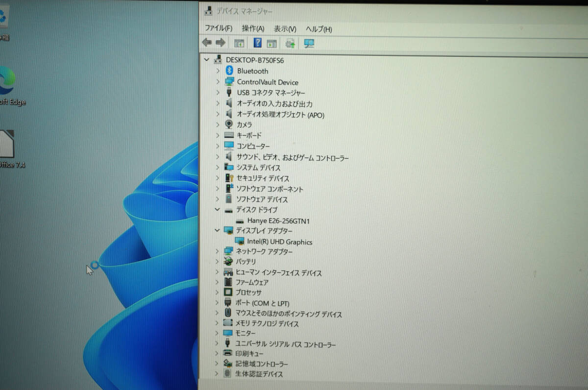Click the Bluetooth category icon
The width and height of the screenshot is (588, 390).
pos(228,71)
